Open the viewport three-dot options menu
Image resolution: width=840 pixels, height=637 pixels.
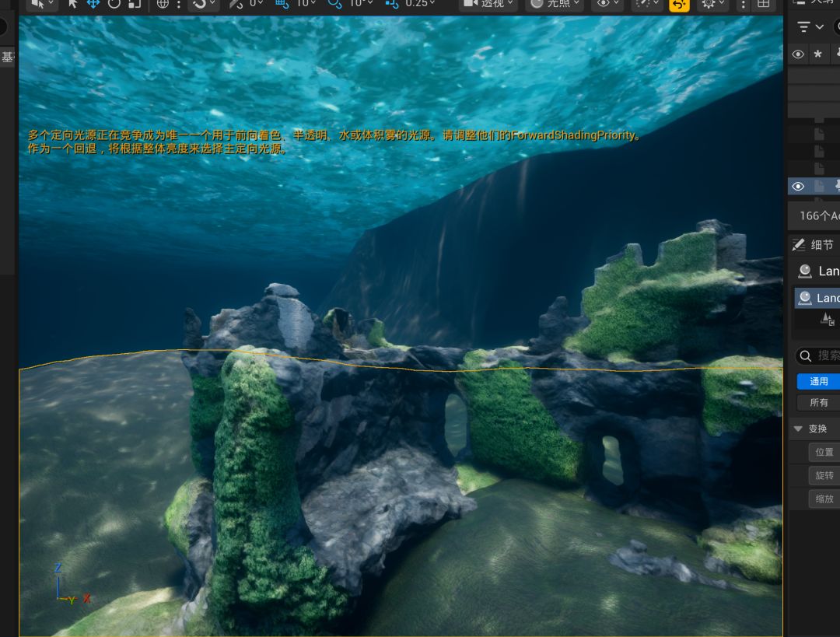[743, 4]
